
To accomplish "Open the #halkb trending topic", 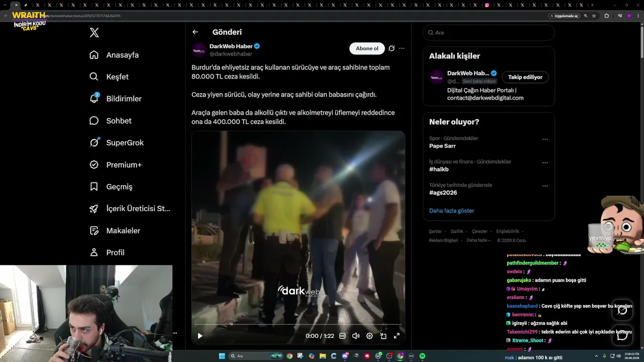I will click(x=439, y=169).
